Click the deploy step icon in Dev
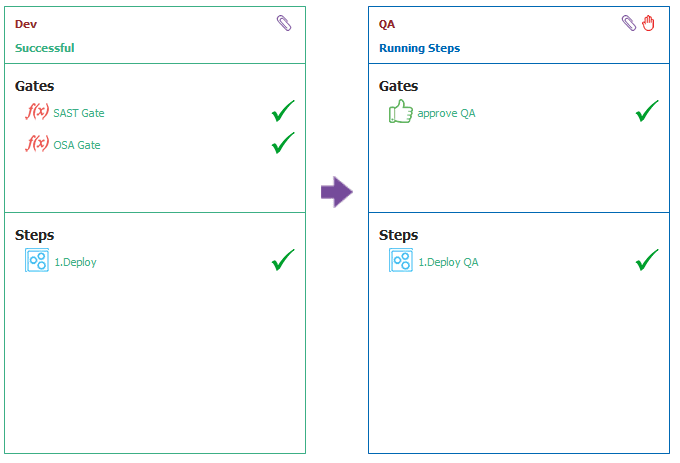Screen dimensions: 680x463 click(37, 260)
